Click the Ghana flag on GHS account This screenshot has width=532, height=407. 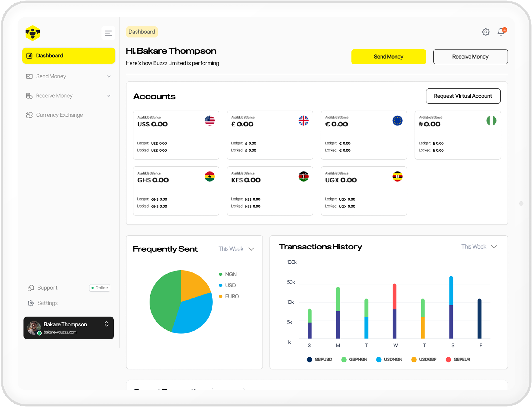pos(209,176)
